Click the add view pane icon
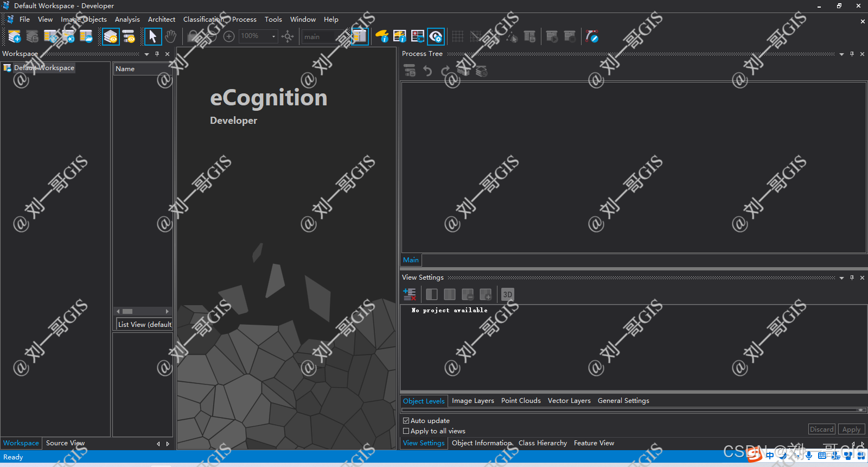The height and width of the screenshot is (467, 868). 486,294
